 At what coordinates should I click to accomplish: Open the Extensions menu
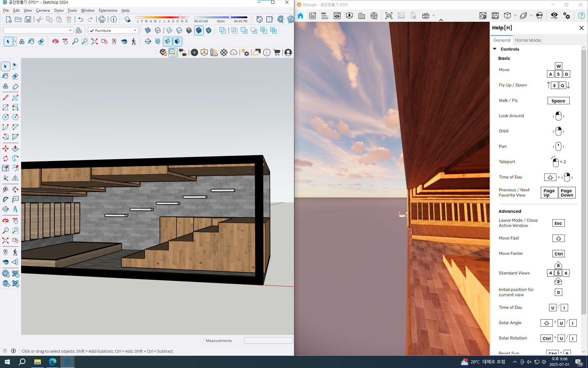click(x=108, y=10)
